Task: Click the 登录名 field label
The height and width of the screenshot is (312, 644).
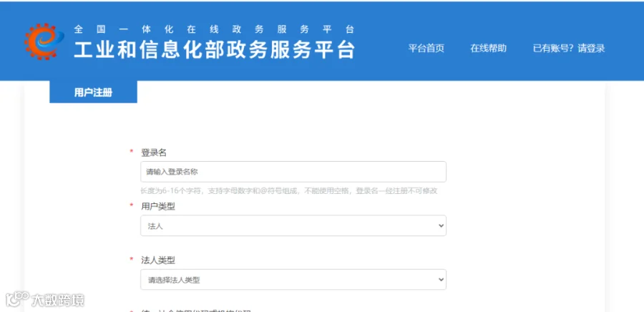Action: [x=154, y=152]
